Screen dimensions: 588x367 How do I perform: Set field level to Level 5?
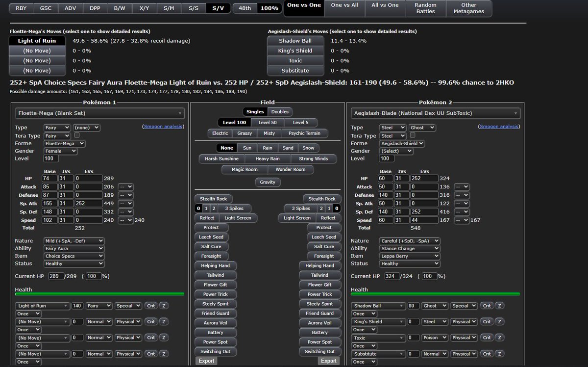301,123
